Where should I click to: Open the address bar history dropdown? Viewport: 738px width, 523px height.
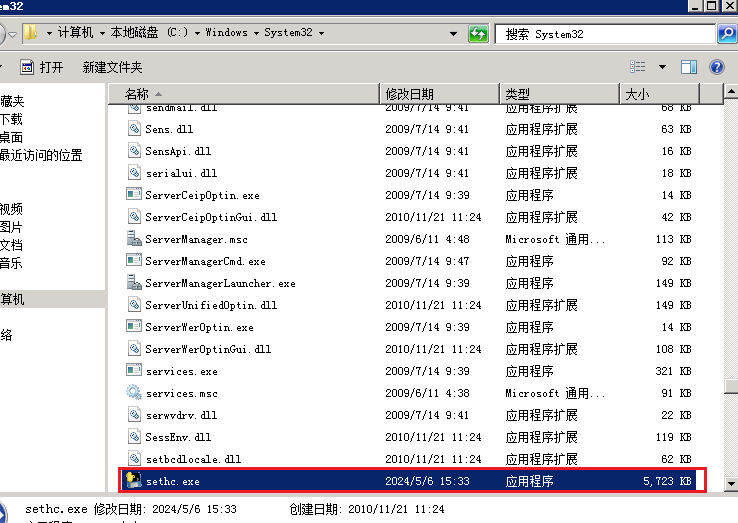tap(453, 34)
